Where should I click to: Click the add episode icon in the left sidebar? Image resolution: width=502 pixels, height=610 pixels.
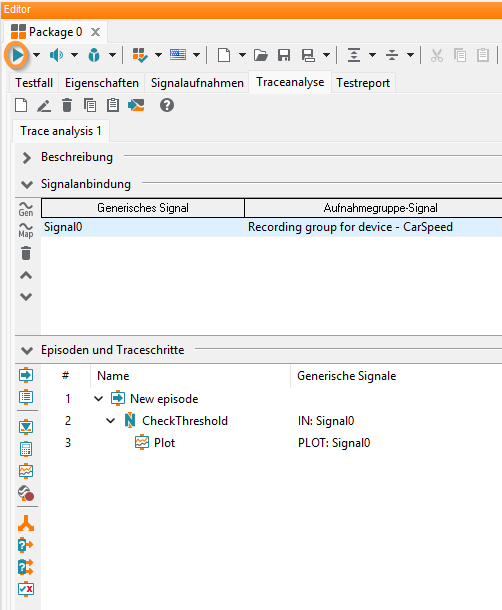tap(26, 375)
